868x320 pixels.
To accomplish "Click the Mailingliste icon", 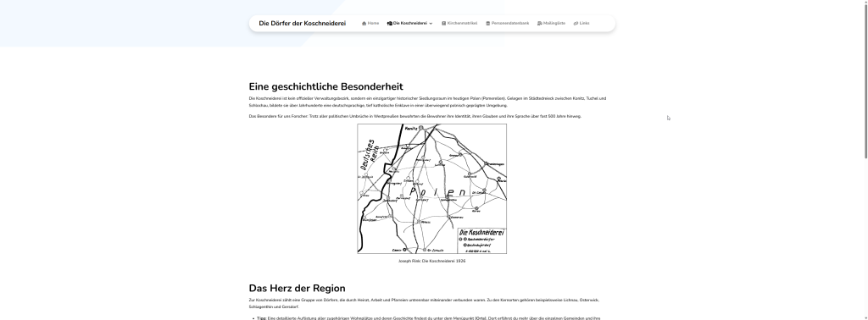I will coord(539,23).
